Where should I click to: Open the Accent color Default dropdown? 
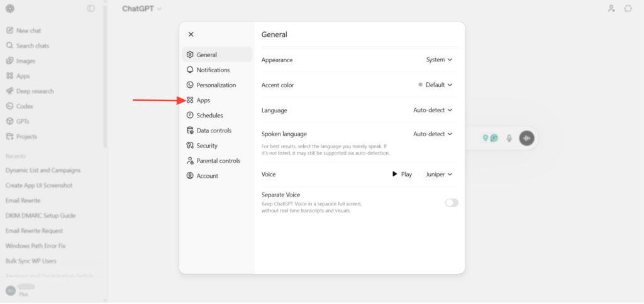435,85
